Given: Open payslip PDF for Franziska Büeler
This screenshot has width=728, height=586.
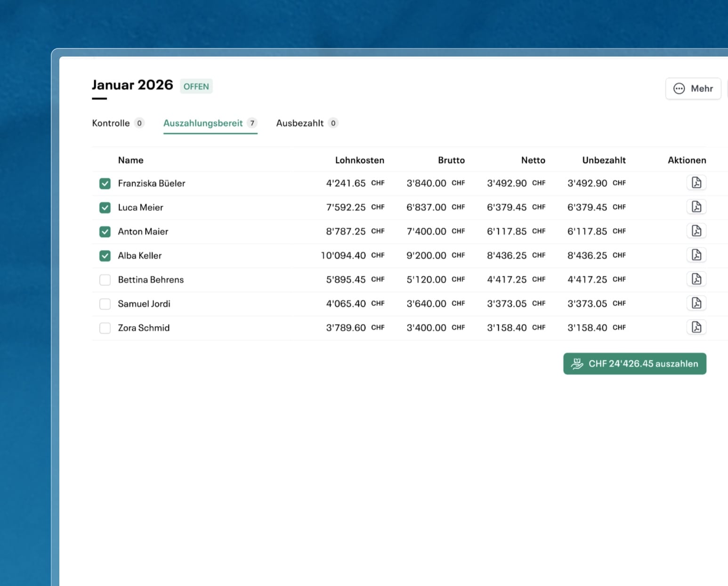Looking at the screenshot, I should pos(696,183).
